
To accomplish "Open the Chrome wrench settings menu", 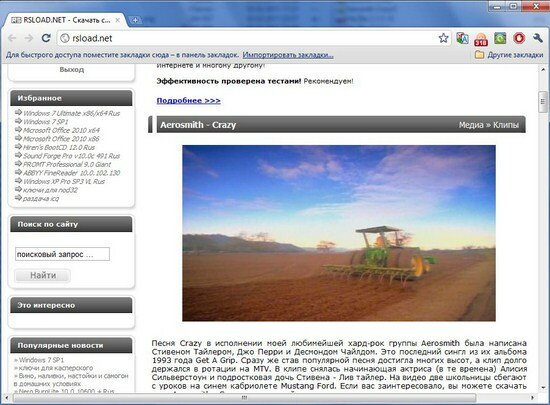I will coord(537,38).
